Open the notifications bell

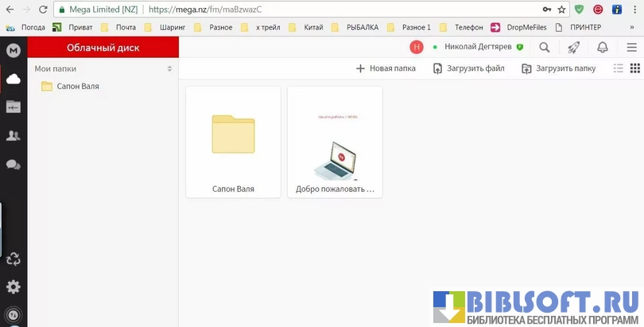pos(603,48)
